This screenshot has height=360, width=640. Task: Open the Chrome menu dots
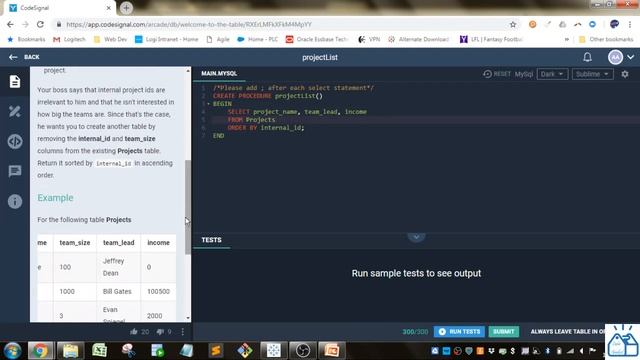tap(630, 24)
